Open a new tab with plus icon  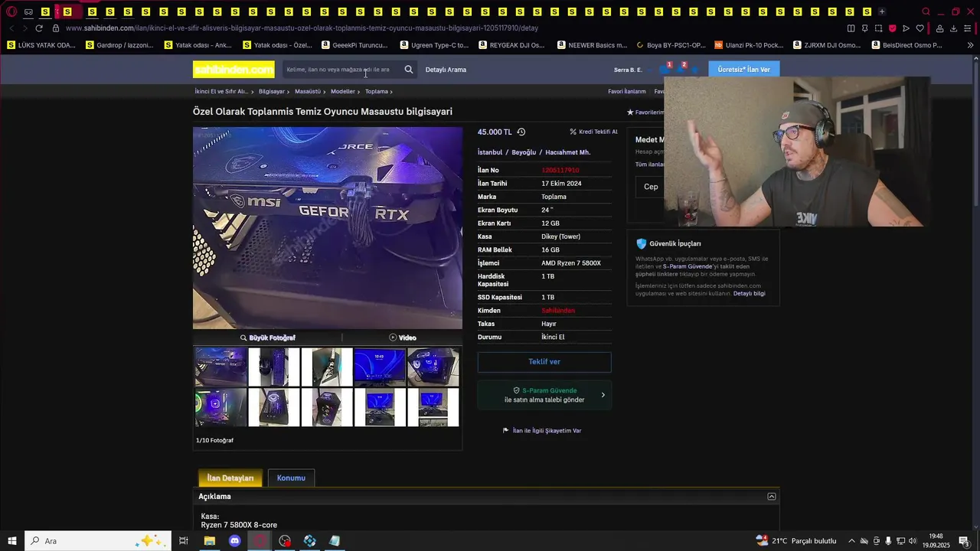click(881, 11)
